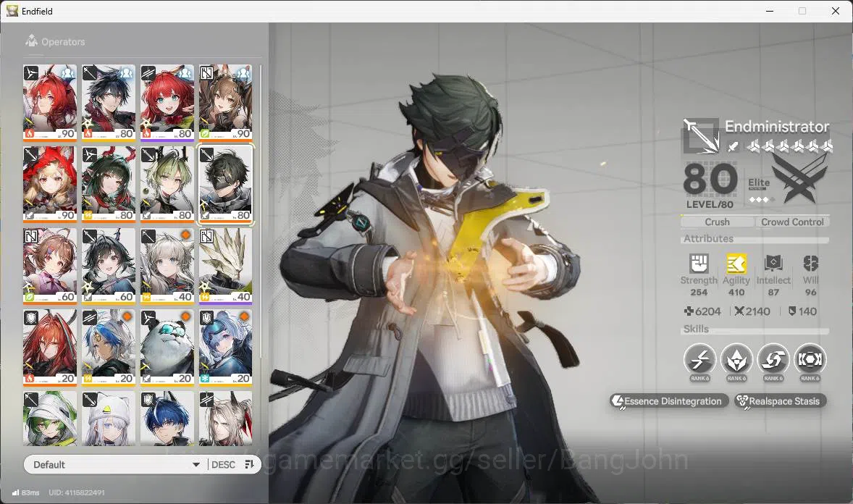Viewport: 853px width, 504px height.
Task: Click the Crush tag
Action: pos(717,222)
